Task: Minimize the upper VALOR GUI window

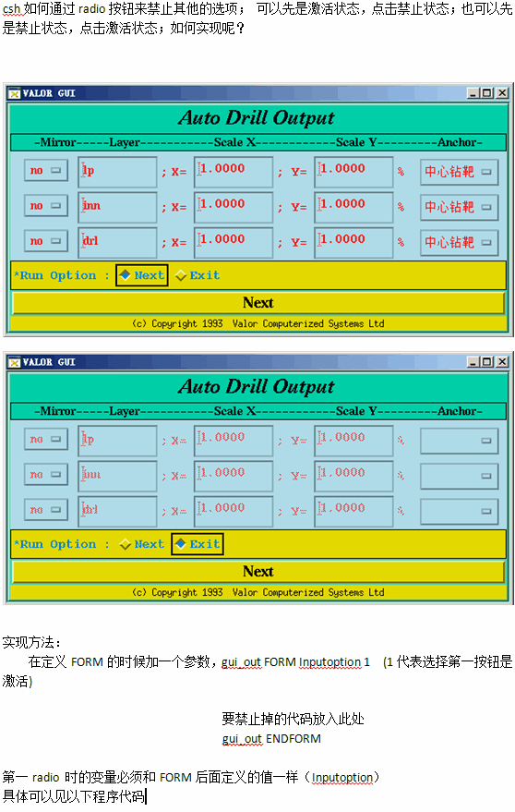Action: (x=473, y=93)
